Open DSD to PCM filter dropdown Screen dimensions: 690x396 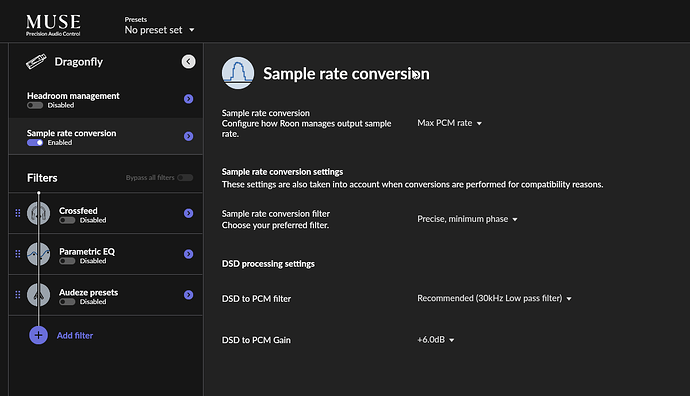click(494, 298)
